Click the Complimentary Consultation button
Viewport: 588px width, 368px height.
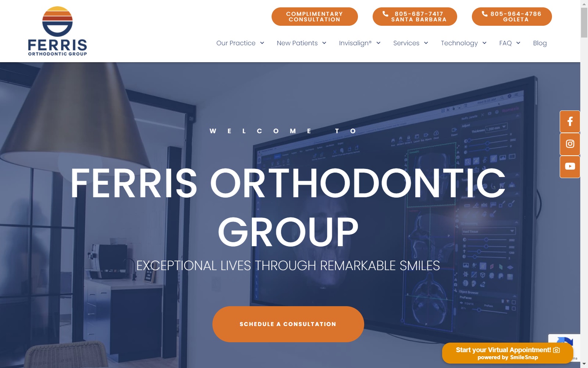315,17
